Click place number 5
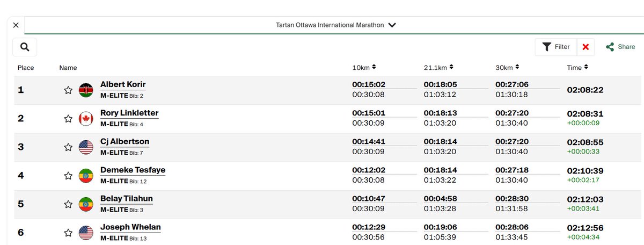Screen dimensions: 644x245 coord(21,204)
